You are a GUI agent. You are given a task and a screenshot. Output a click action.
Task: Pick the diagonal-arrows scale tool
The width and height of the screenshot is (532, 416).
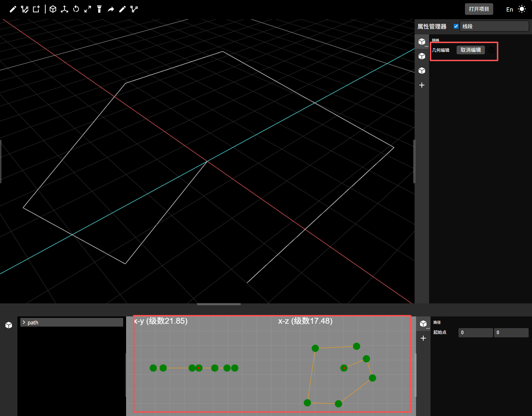point(88,9)
